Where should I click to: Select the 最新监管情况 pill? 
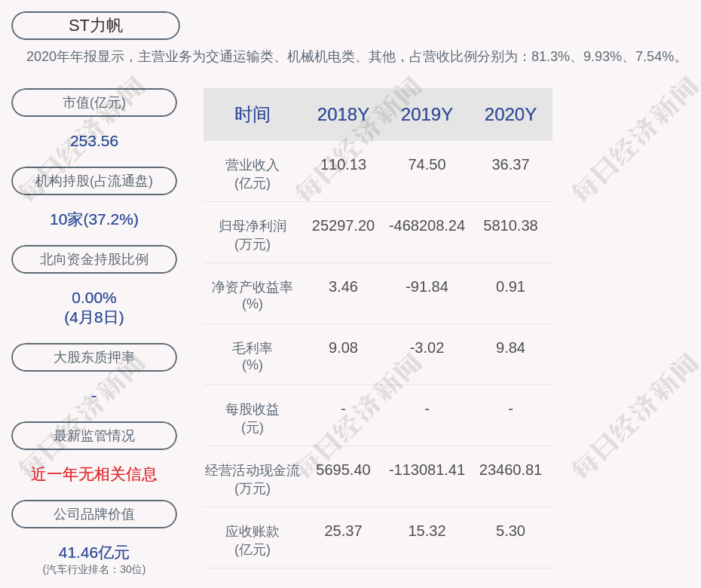coord(94,436)
